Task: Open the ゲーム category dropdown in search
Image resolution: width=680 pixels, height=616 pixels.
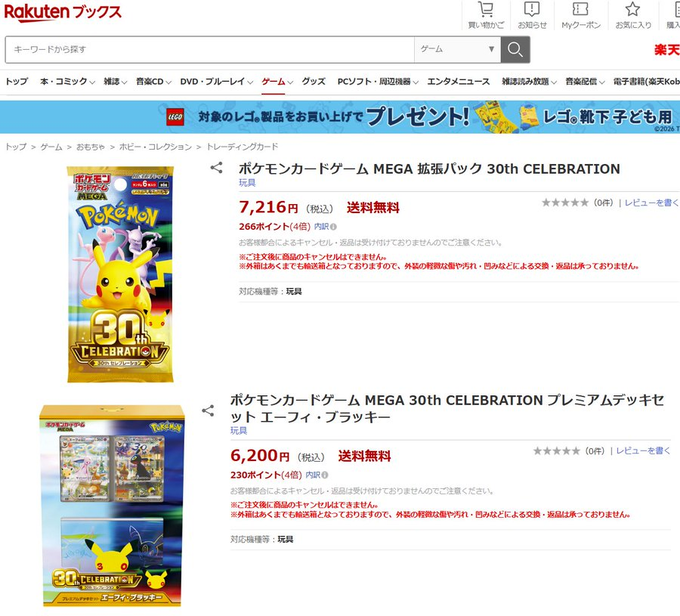Action: pos(458,49)
